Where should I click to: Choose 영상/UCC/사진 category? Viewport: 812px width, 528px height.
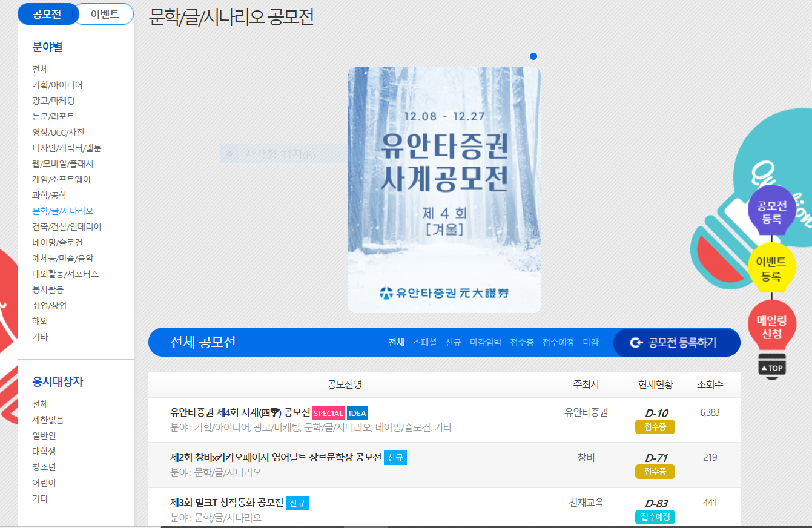pos(58,132)
